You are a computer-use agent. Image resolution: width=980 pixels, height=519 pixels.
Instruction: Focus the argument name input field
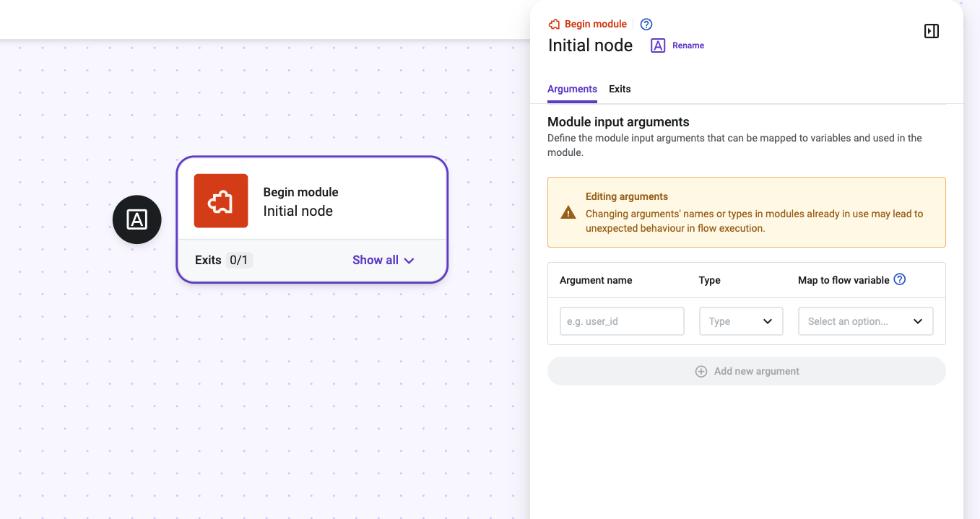click(622, 321)
